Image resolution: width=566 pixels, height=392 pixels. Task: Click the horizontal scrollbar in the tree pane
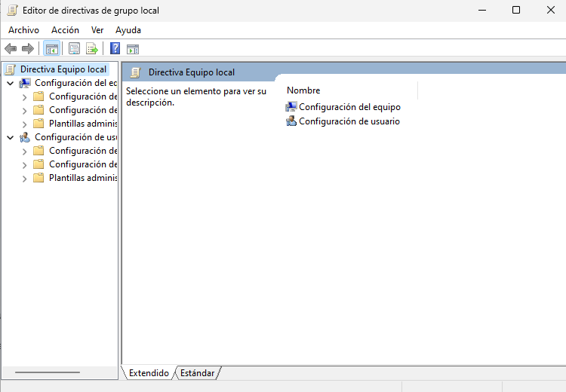[x=48, y=372]
